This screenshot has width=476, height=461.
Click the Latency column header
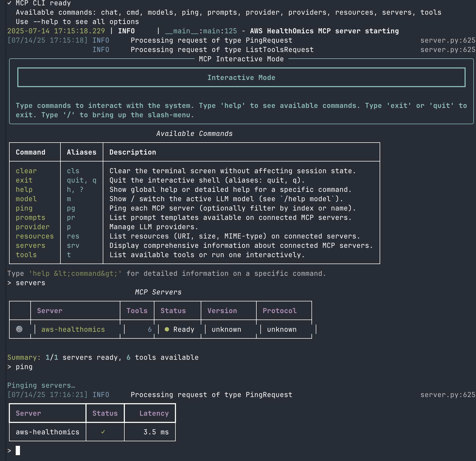click(x=154, y=413)
